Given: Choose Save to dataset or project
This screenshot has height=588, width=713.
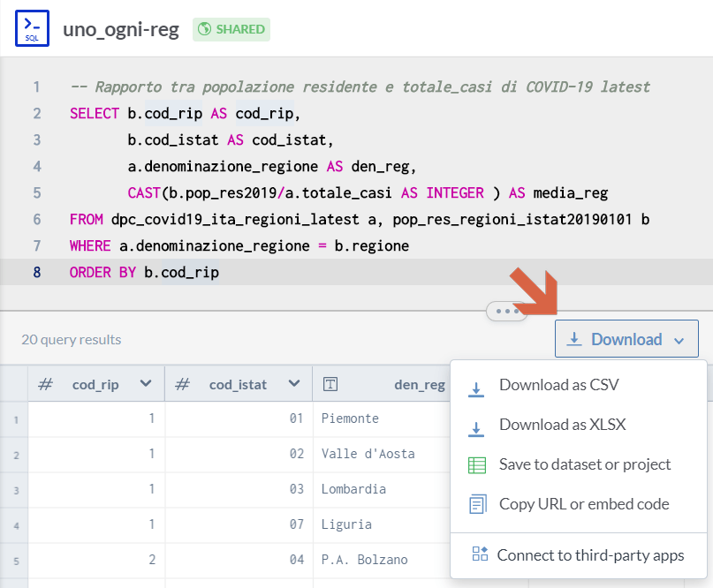Looking at the screenshot, I should click(x=585, y=464).
